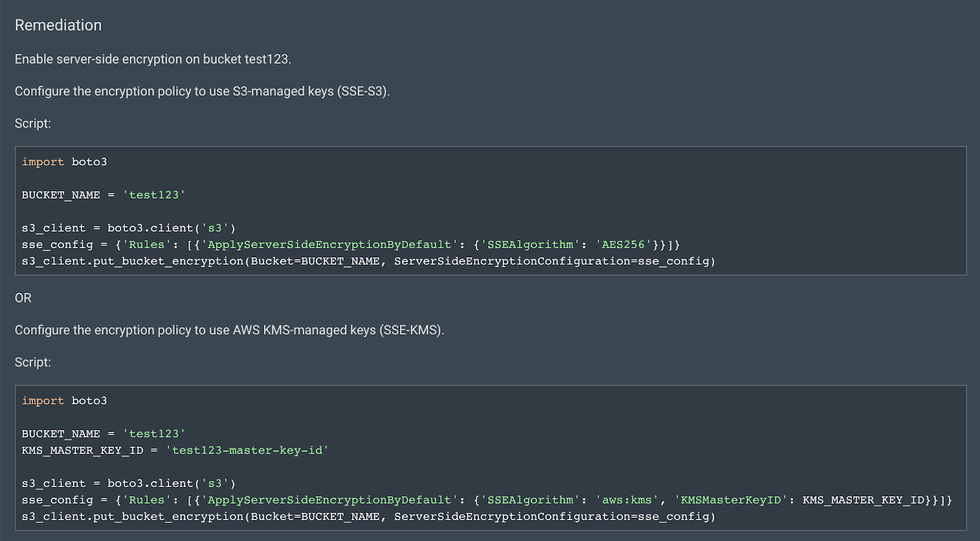Click the SSE-S3 managed keys instruction text
Image resolution: width=980 pixels, height=541 pixels.
202,91
